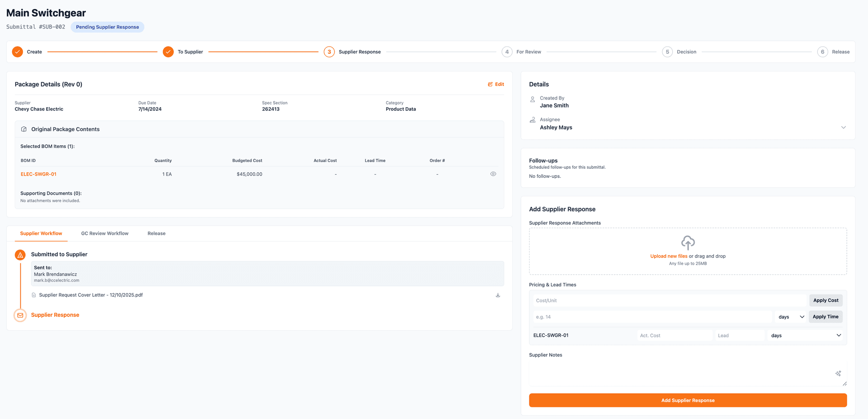
Task: Download the Supplier Request Cover Letter PDF
Action: 498,295
